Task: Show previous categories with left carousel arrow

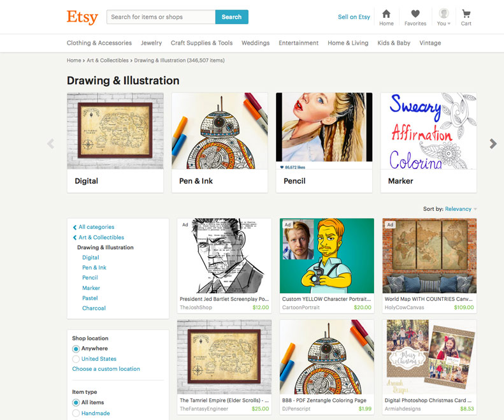Action: pos(50,143)
